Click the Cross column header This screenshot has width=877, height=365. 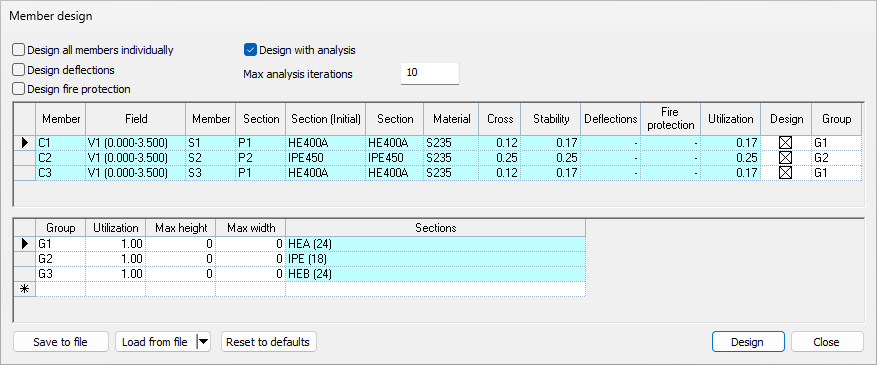(499, 119)
